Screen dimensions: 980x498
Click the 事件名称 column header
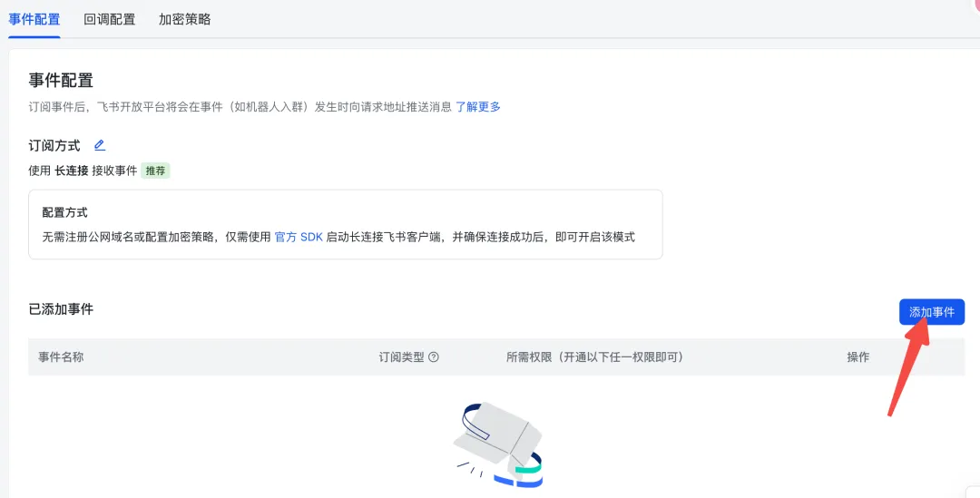[x=62, y=357]
